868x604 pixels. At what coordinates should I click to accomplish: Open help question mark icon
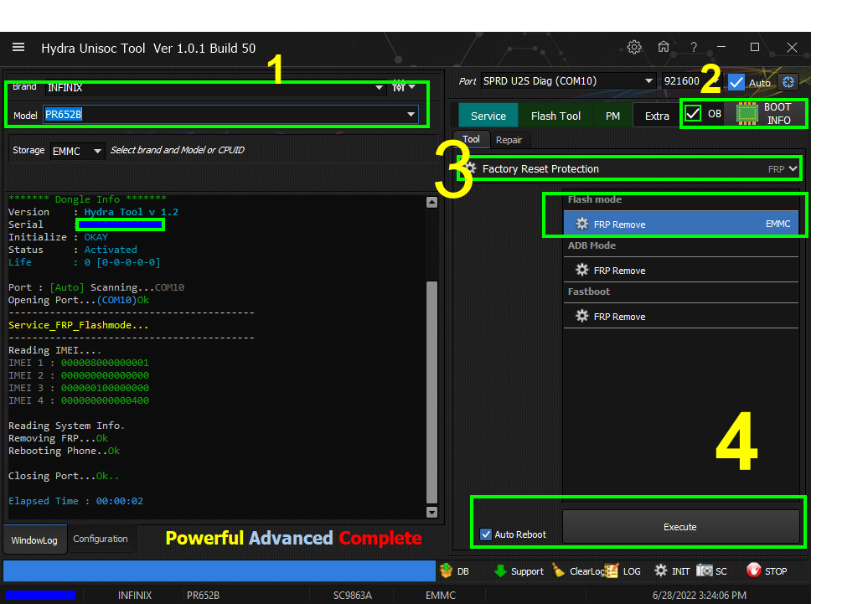click(x=693, y=48)
